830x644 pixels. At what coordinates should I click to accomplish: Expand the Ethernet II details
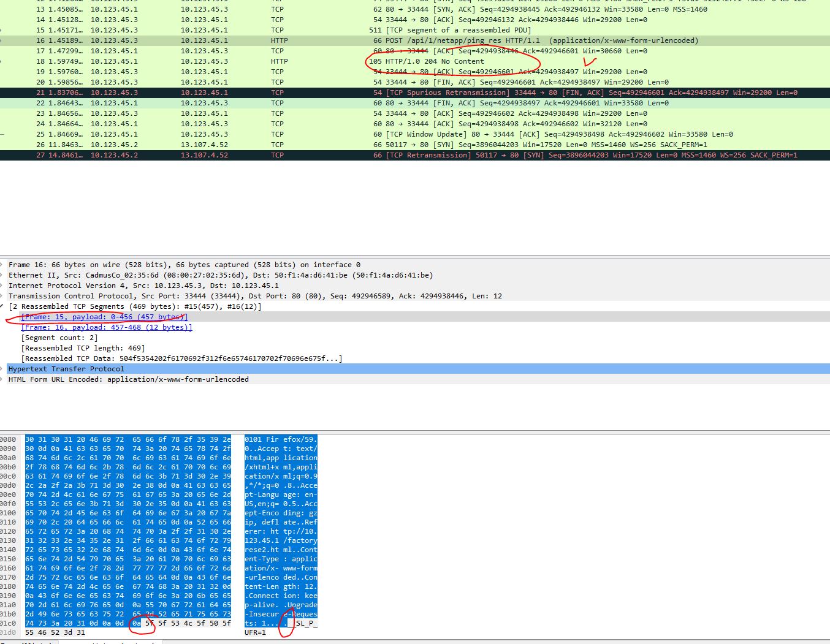4,275
